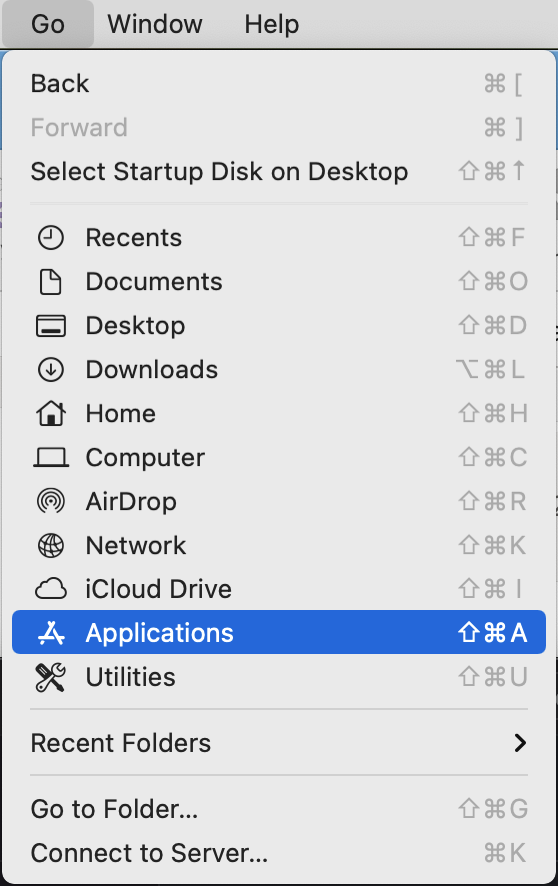Choose Select Startup Disk on Desktop

point(279,172)
